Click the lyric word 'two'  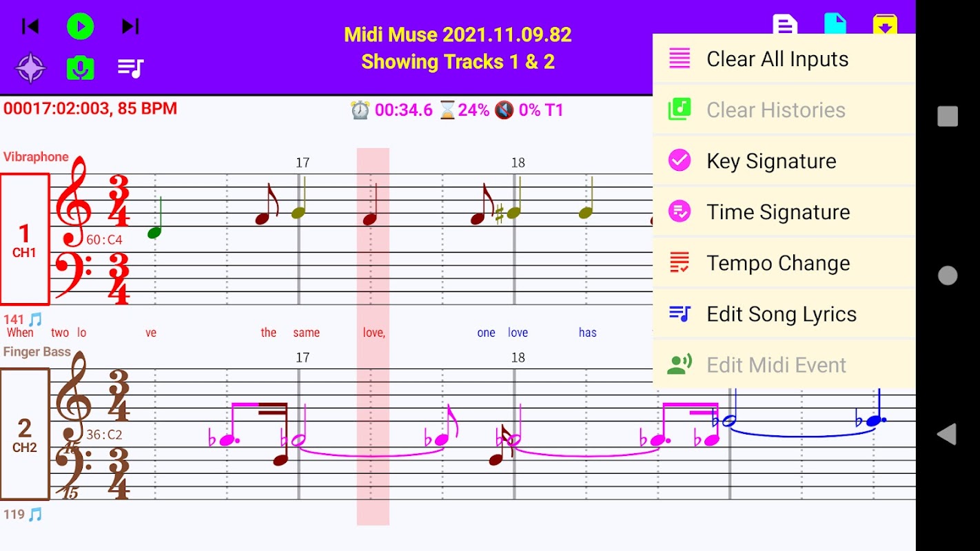point(60,333)
